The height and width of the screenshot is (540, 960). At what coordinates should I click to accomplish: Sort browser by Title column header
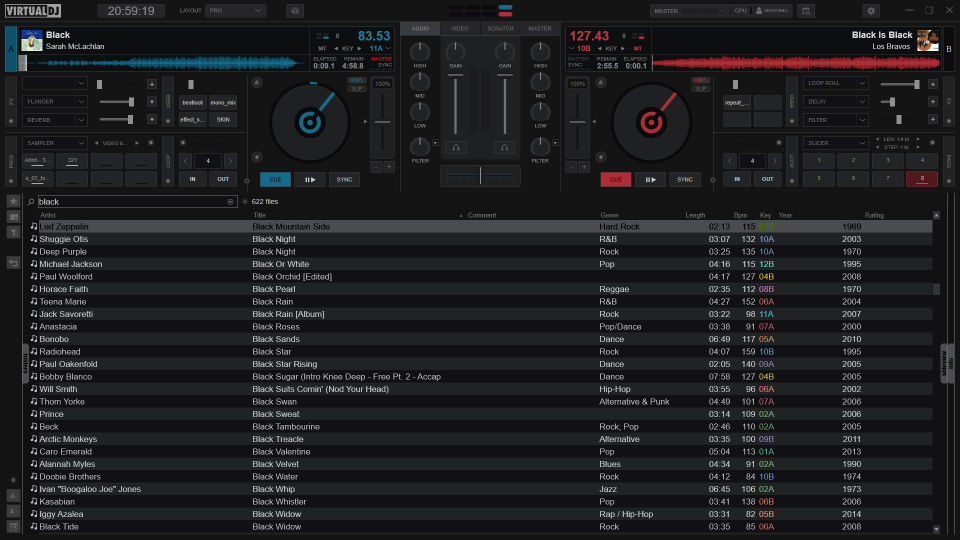260,216
